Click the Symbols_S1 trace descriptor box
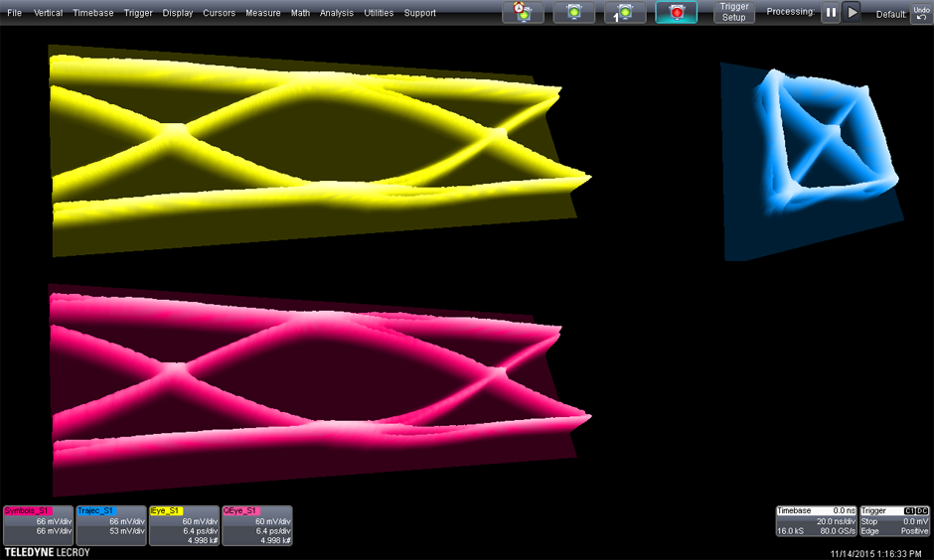The width and height of the screenshot is (934, 560). pos(38,525)
